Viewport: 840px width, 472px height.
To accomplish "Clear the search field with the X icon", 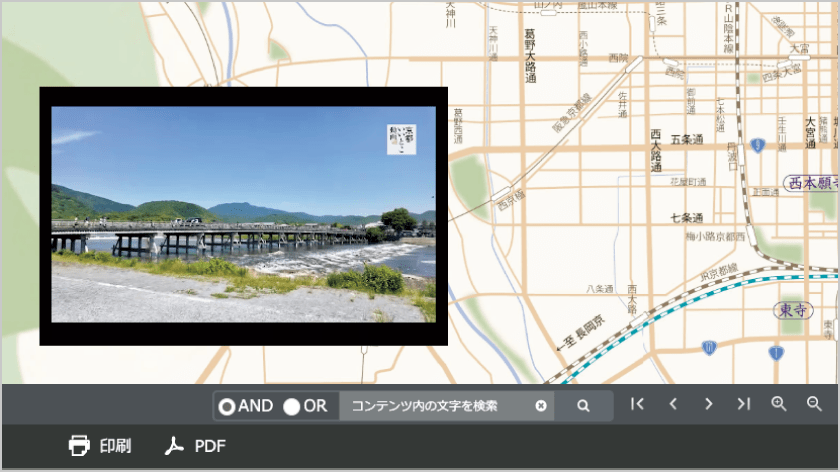I will pos(541,406).
